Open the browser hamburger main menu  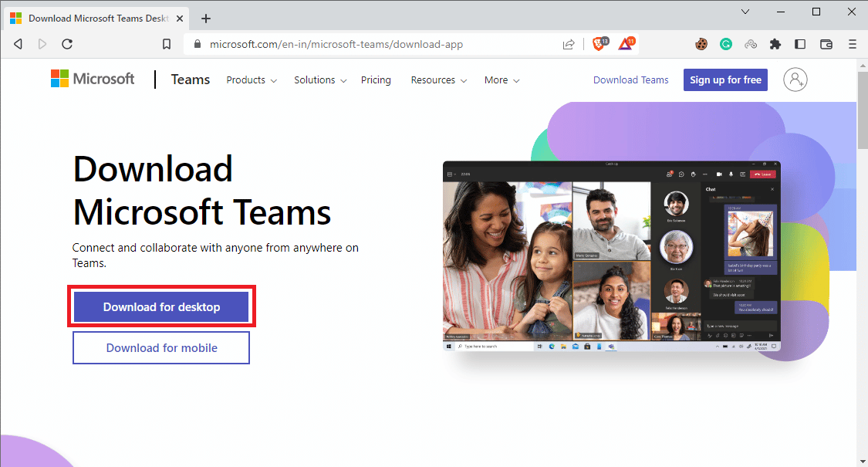tap(853, 44)
